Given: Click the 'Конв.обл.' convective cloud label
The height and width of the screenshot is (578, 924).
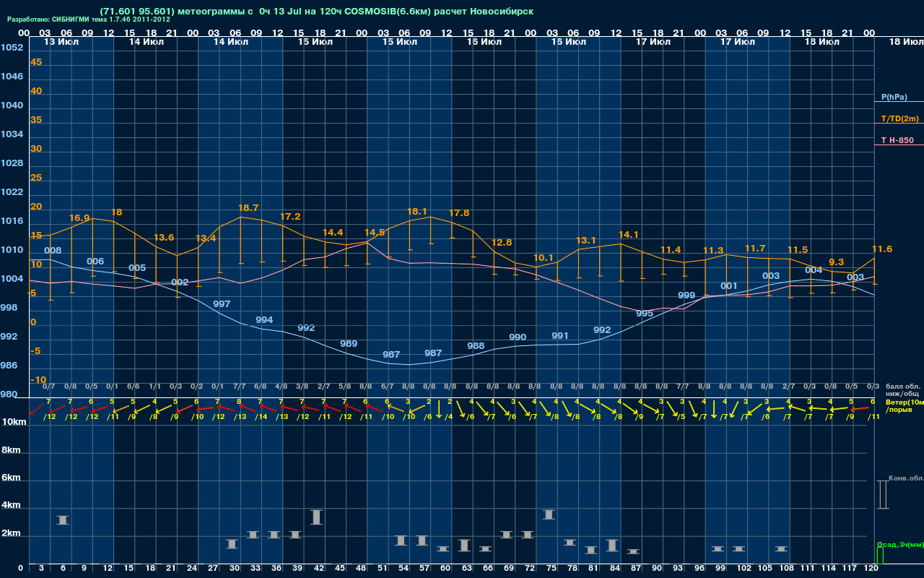Looking at the screenshot, I should click(x=906, y=478).
